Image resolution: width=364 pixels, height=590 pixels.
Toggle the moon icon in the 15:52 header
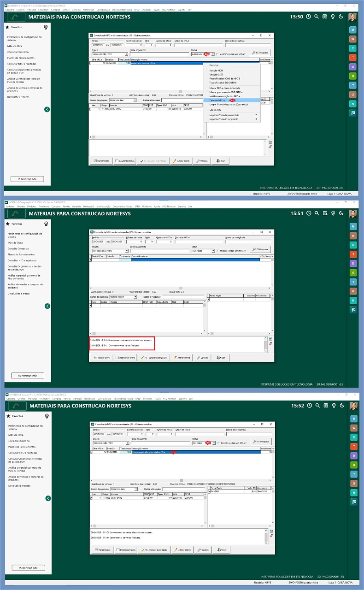341,406
